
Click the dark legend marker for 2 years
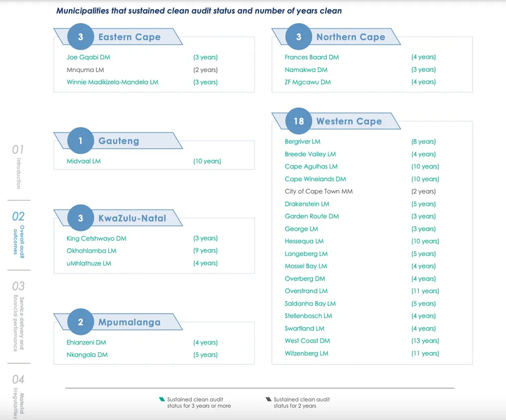[x=269, y=399]
